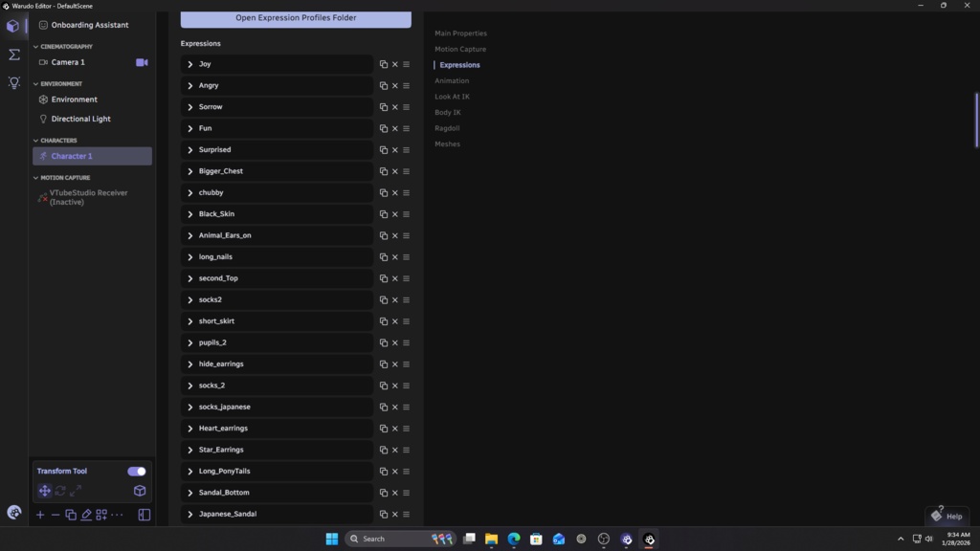This screenshot has height=551, width=980.
Task: Duplicate the Joy expression
Action: click(384, 64)
